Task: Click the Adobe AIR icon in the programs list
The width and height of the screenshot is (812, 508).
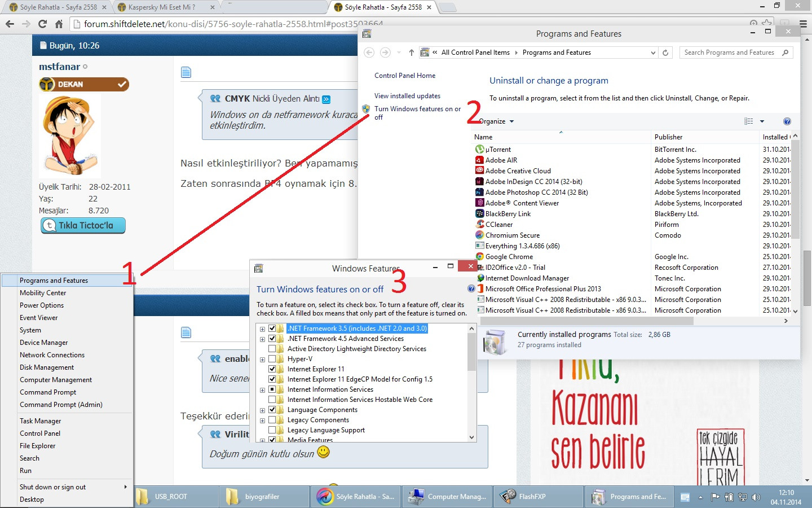Action: point(480,160)
